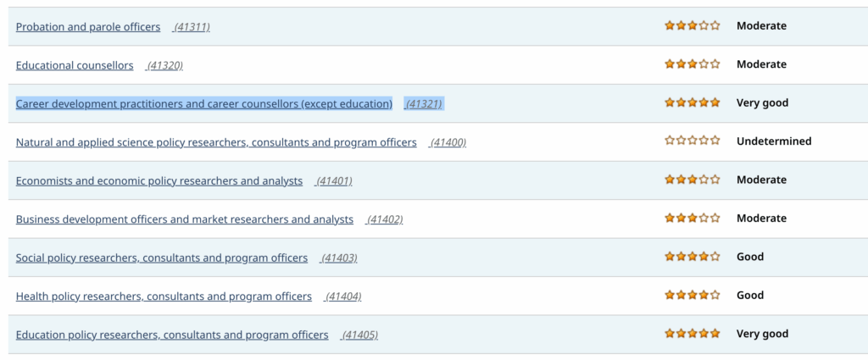Click NOC code 41321
The width and height of the screenshot is (868, 360).
click(424, 104)
